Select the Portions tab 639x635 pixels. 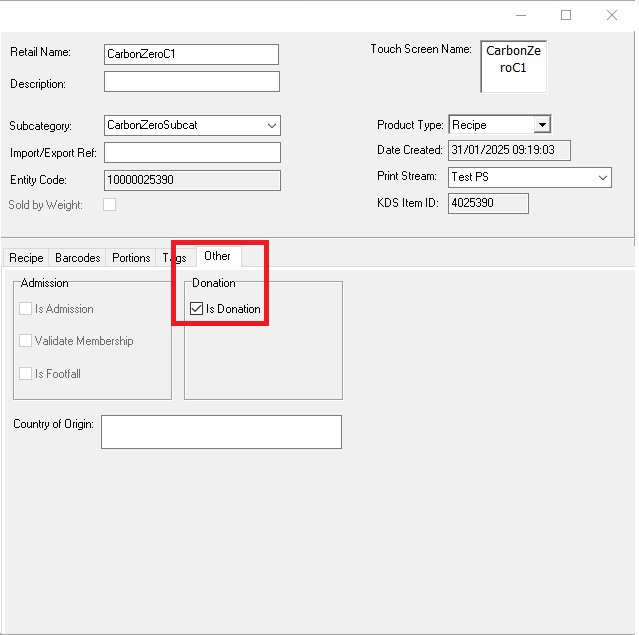pyautogui.click(x=131, y=258)
